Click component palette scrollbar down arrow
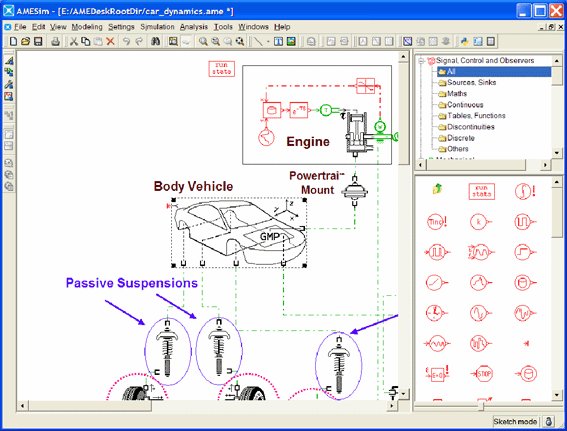 tap(557, 395)
